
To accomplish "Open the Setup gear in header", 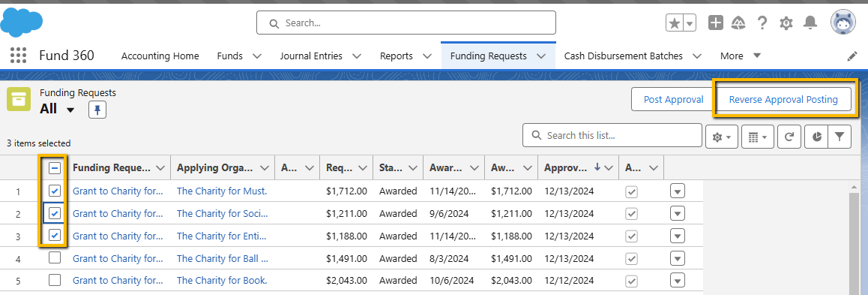I will 786,23.
